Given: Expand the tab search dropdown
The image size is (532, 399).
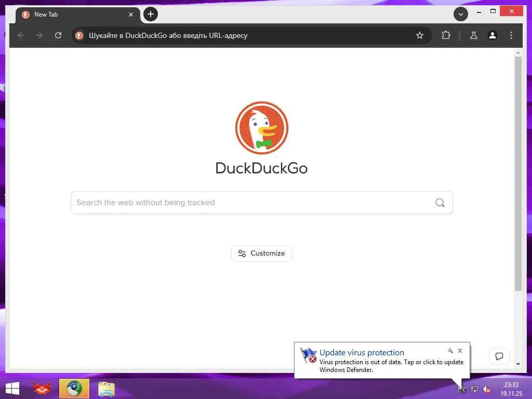Looking at the screenshot, I should 460,14.
